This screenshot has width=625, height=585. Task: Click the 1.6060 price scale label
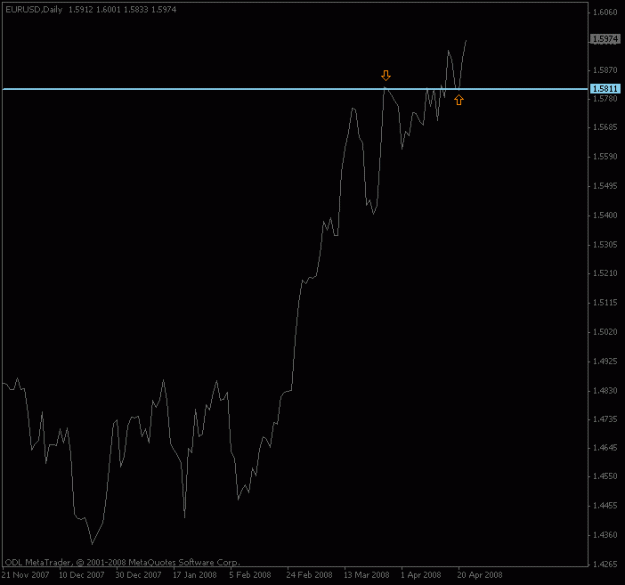(605, 12)
